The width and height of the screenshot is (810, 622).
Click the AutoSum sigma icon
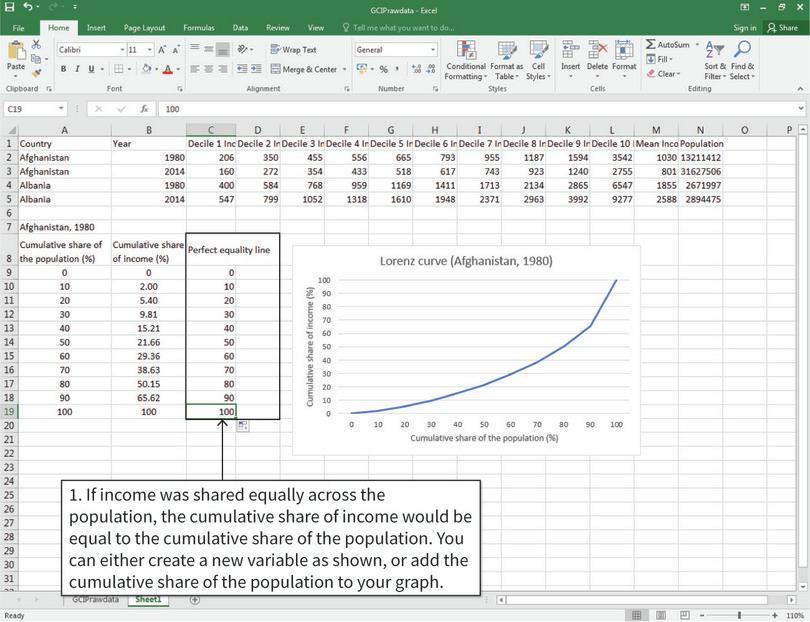tap(651, 45)
